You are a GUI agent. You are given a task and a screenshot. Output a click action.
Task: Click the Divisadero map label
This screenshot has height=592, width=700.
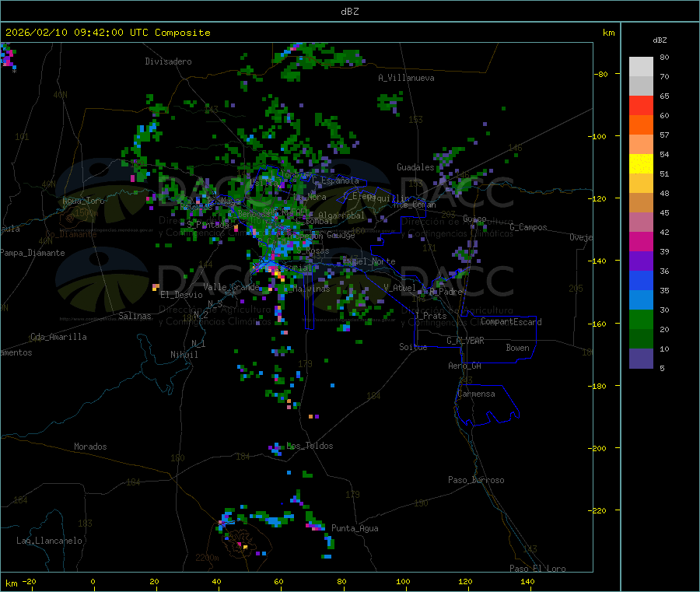pos(168,61)
